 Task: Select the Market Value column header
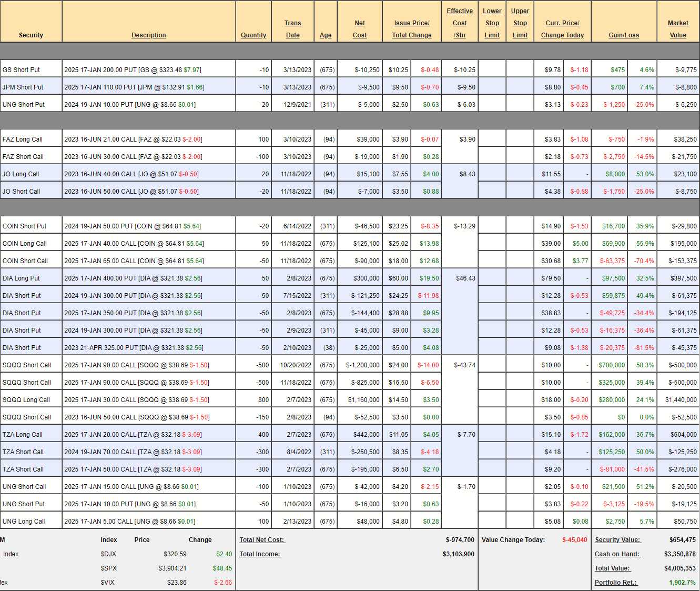(678, 29)
